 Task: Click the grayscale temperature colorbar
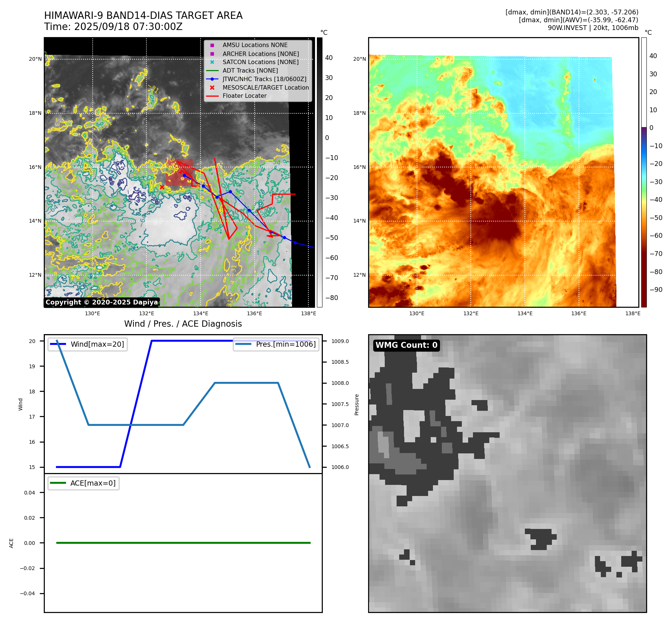coord(320,172)
